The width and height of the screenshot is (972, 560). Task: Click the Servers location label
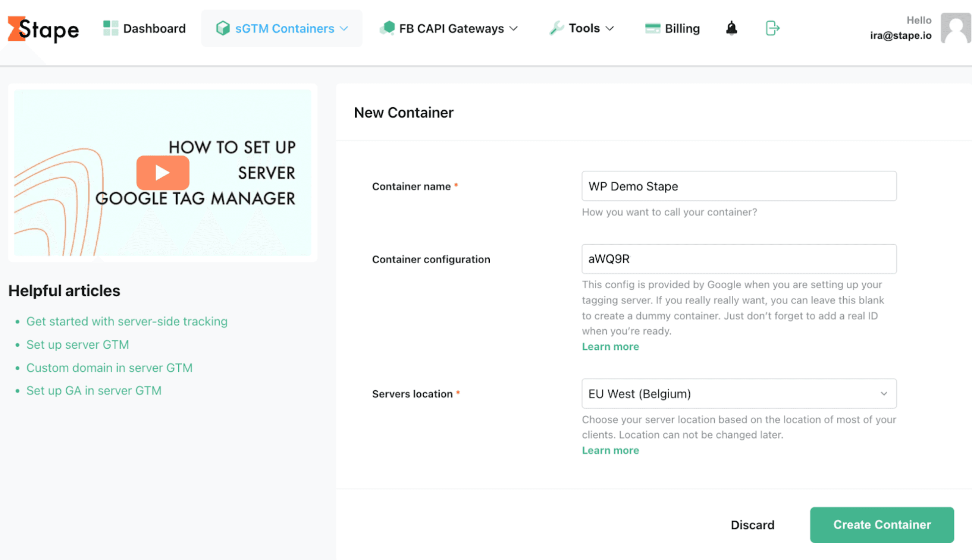[x=413, y=394]
